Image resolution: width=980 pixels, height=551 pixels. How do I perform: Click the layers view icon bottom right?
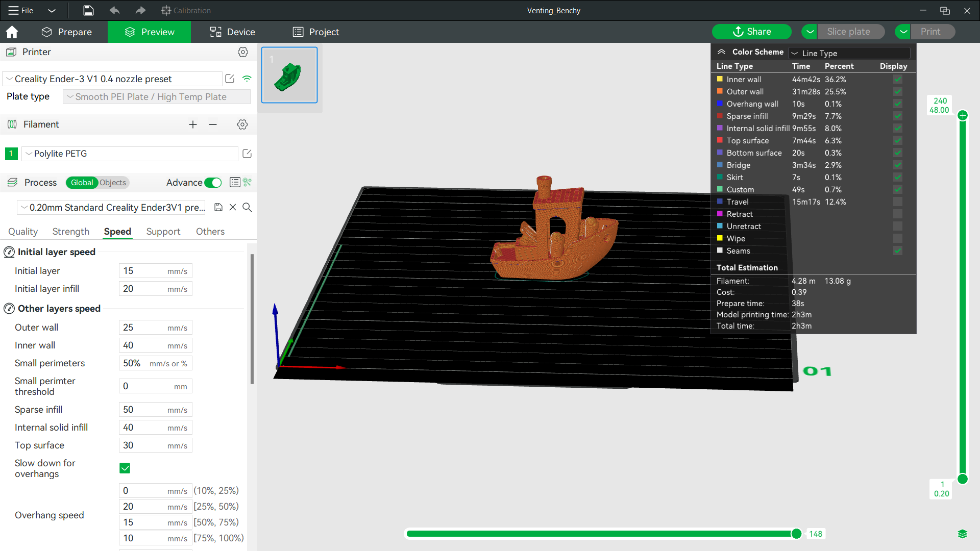click(963, 534)
